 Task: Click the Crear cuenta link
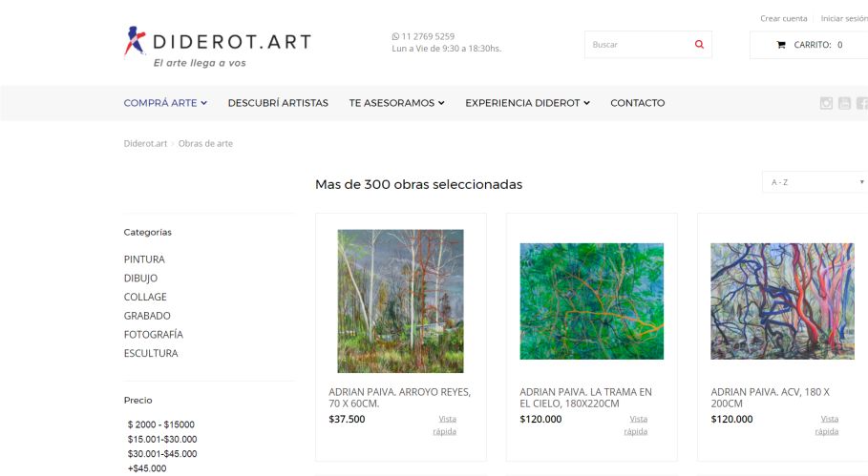pos(783,18)
